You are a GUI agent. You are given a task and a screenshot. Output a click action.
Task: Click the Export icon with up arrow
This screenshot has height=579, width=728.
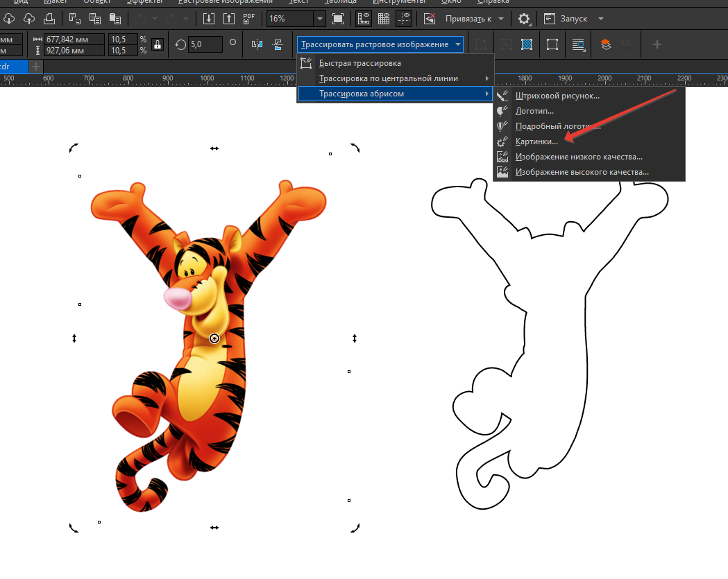click(x=229, y=19)
